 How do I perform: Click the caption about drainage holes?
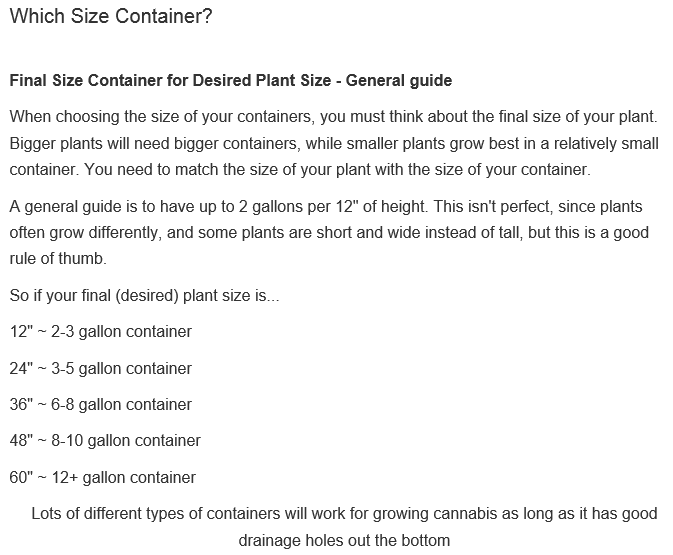pyautogui.click(x=344, y=527)
